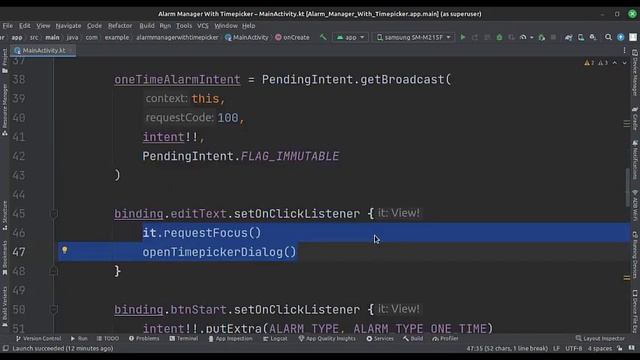Collapse the editText listener fold at line 45
This screenshot has height=360, width=640.
pos(53,213)
